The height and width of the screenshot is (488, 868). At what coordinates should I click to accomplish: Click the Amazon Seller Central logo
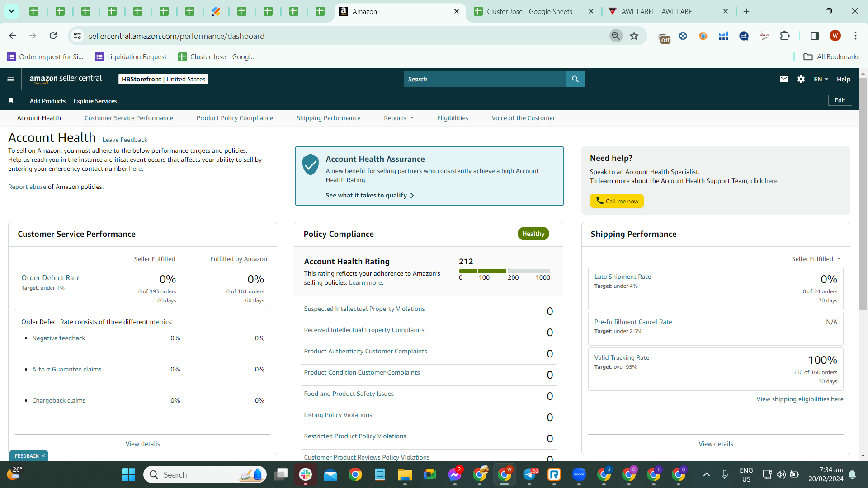tap(66, 79)
